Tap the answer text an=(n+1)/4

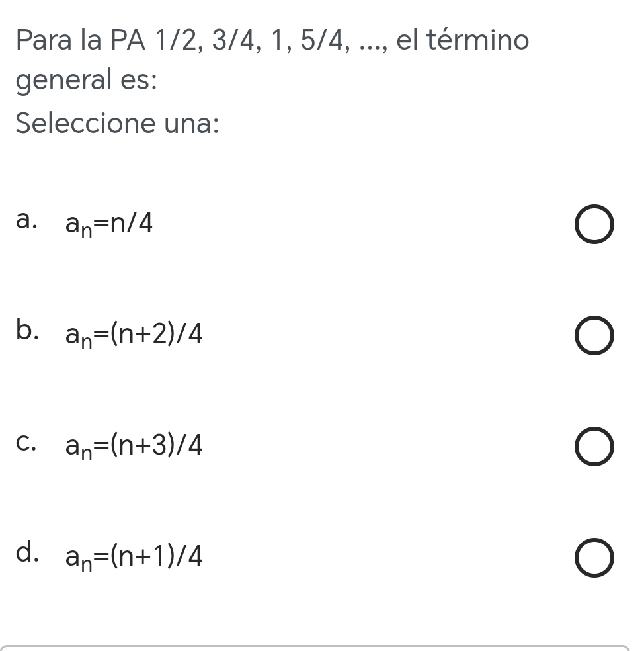tap(133, 560)
